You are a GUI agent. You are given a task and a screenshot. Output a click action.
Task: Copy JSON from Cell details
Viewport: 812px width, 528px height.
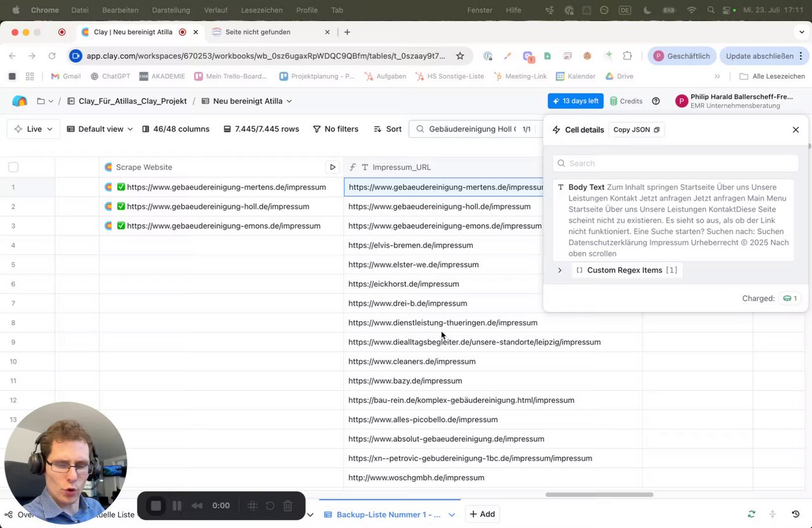[636, 129]
